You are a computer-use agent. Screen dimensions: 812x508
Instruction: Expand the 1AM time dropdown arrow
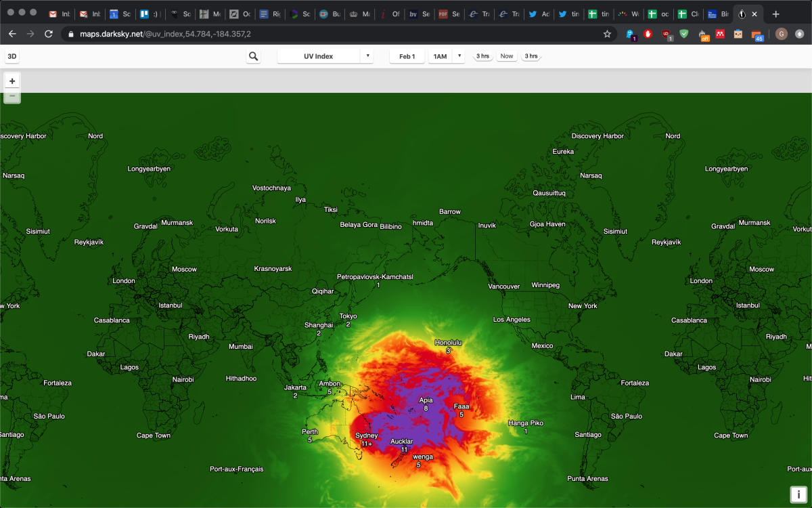(459, 56)
